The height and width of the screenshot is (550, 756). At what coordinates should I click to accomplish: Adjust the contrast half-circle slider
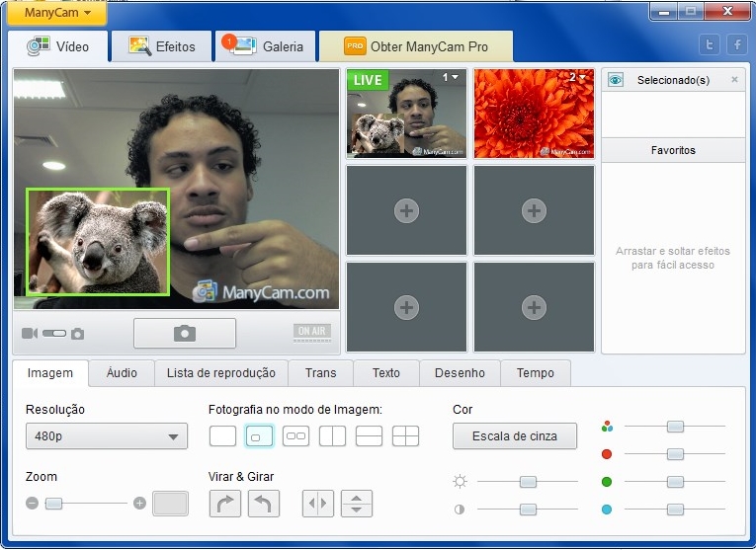(528, 510)
